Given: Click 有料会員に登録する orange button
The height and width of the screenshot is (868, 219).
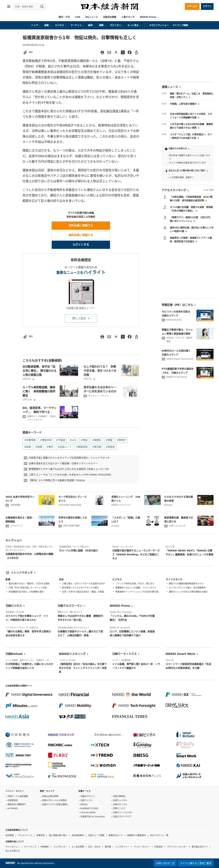Looking at the screenshot, I should coord(81,225).
